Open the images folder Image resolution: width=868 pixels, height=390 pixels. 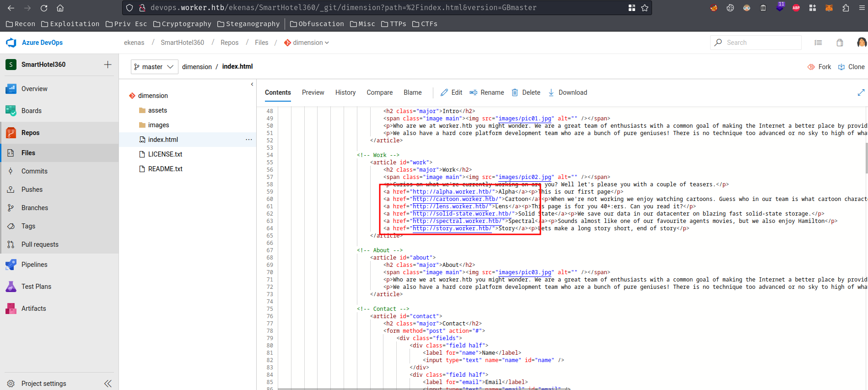158,125
